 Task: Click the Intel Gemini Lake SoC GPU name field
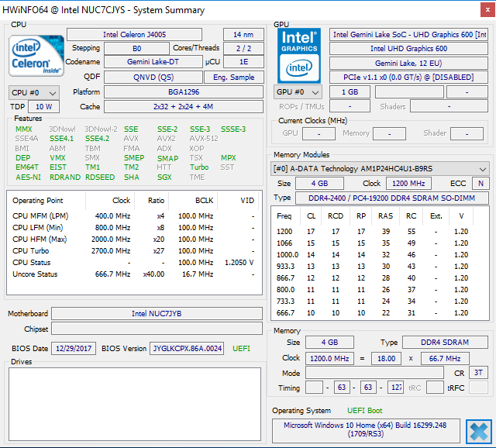[408, 34]
